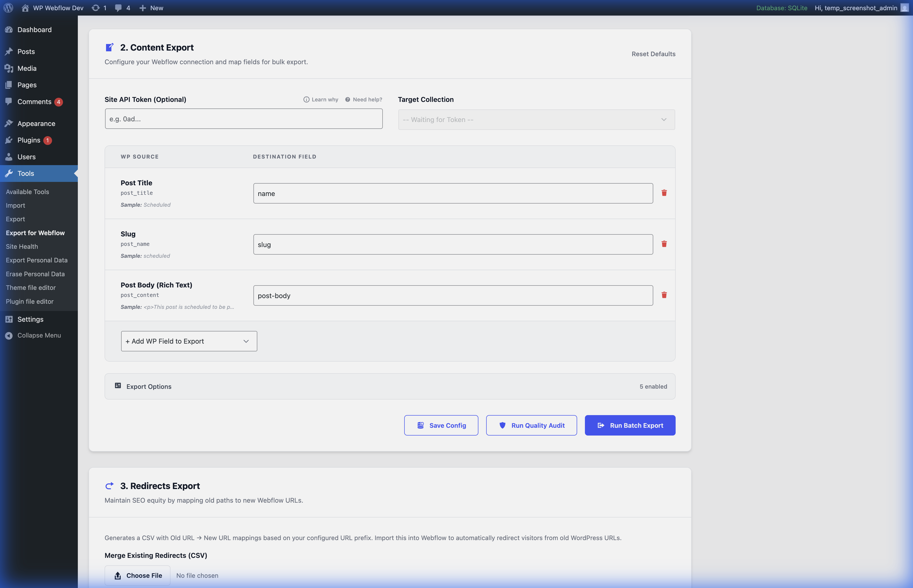Screen dimensions: 913x588
Task: Delete the Post Body (Rich Text) mapping
Action: tap(664, 295)
